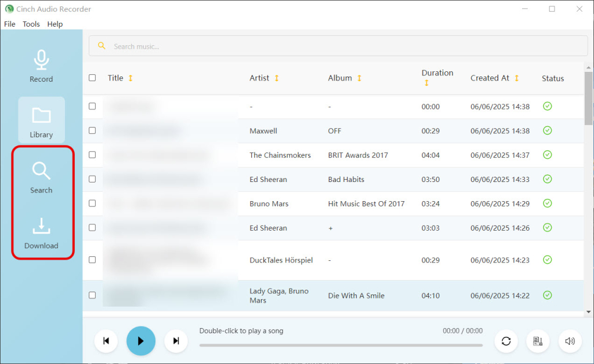
Task: Click the playback progress slider
Action: pos(341,345)
